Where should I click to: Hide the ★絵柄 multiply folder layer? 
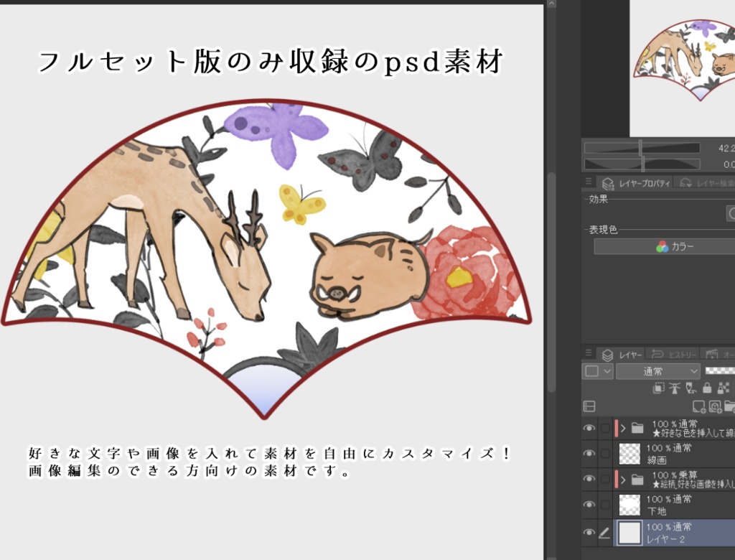(x=589, y=480)
